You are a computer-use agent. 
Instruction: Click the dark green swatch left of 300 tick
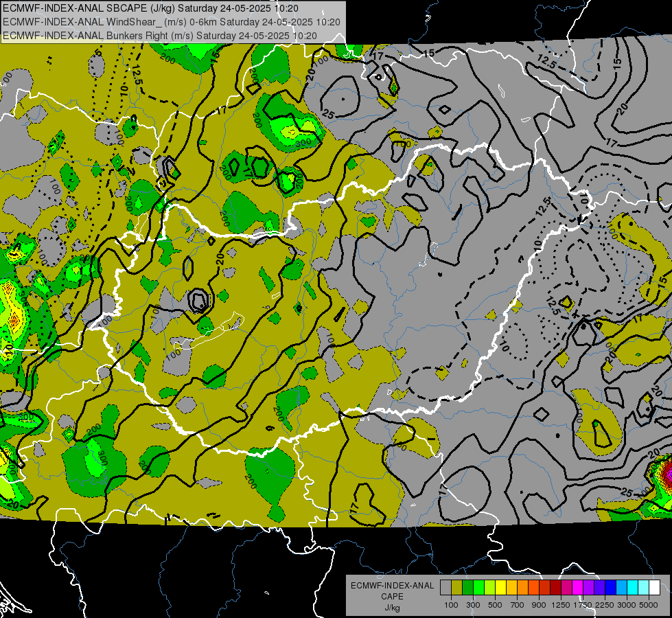click(x=467, y=588)
